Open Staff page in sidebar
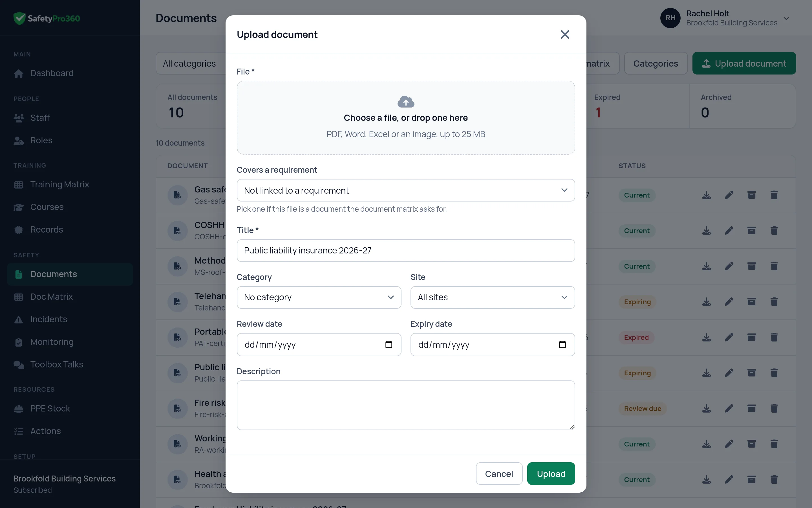 point(70,118)
